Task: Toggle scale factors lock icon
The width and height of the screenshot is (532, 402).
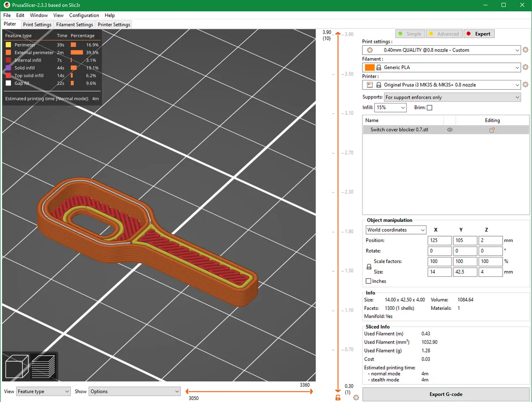Action: tap(369, 267)
